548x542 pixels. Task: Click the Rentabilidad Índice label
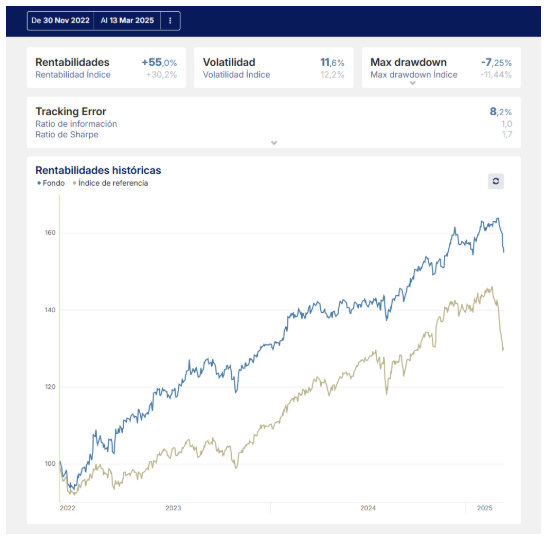coord(73,75)
